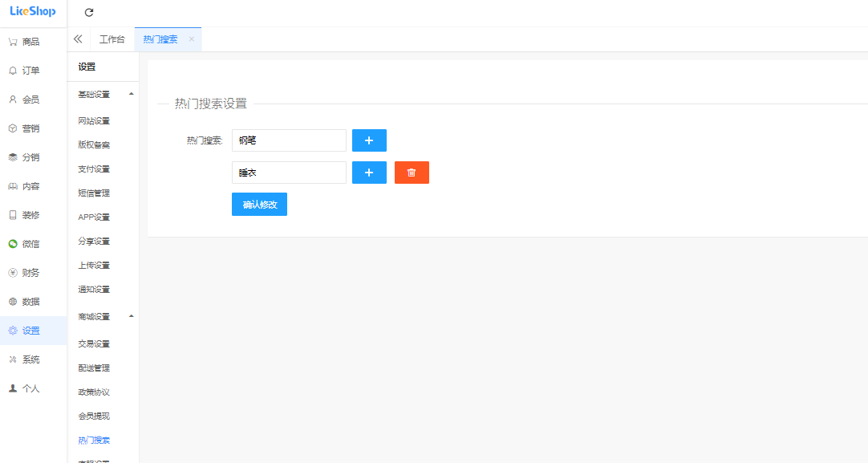Click the 热门搜索设置 section heading
868x463 pixels.
coord(211,104)
